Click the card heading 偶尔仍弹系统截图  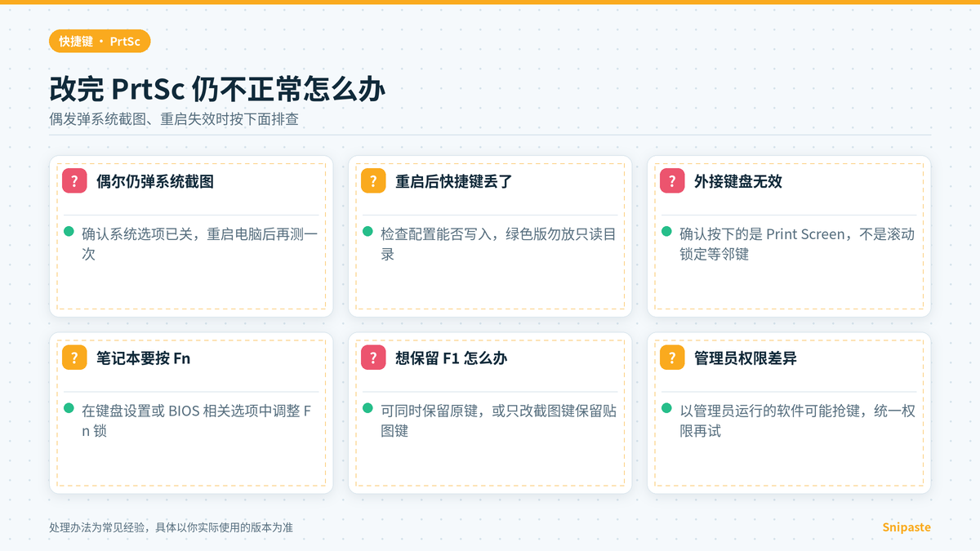[155, 181]
